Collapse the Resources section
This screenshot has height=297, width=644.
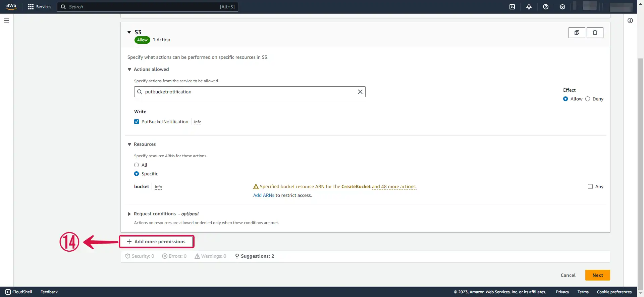129,144
